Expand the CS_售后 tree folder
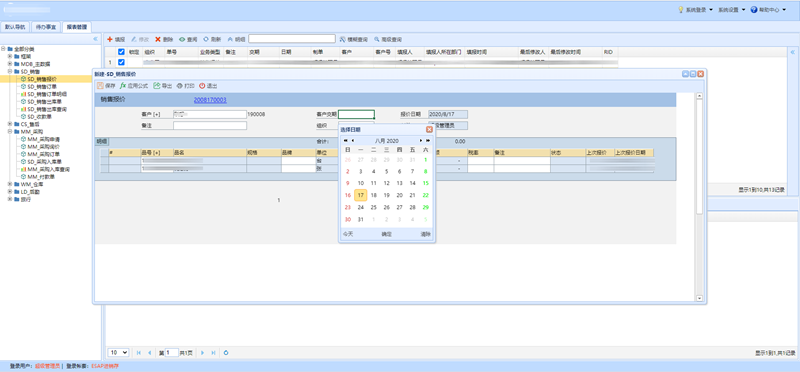Screen dimensions: 800x372 click(10, 124)
